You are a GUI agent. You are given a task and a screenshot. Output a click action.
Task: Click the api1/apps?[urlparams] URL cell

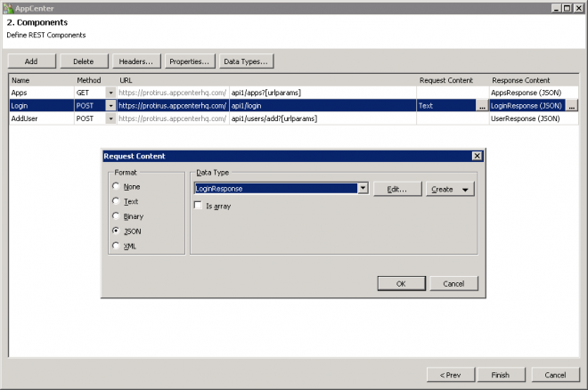click(x=323, y=93)
